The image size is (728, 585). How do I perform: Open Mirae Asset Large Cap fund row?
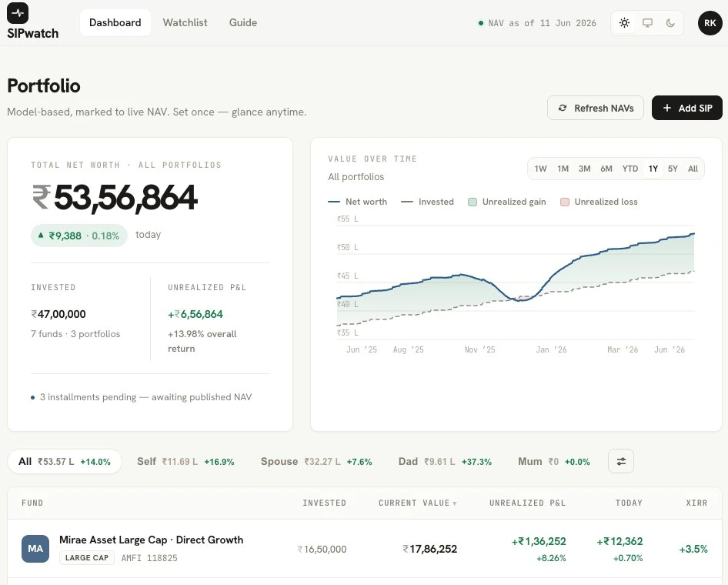[x=365, y=549]
